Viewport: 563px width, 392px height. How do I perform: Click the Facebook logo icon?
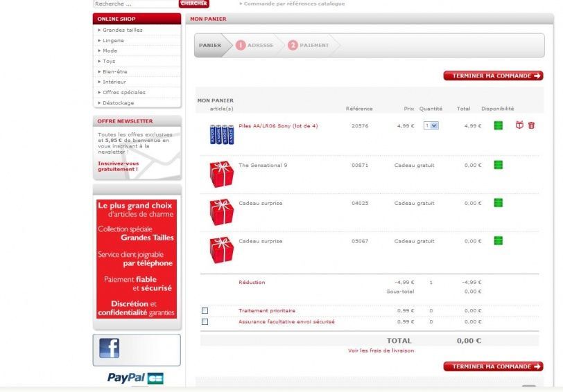point(110,348)
